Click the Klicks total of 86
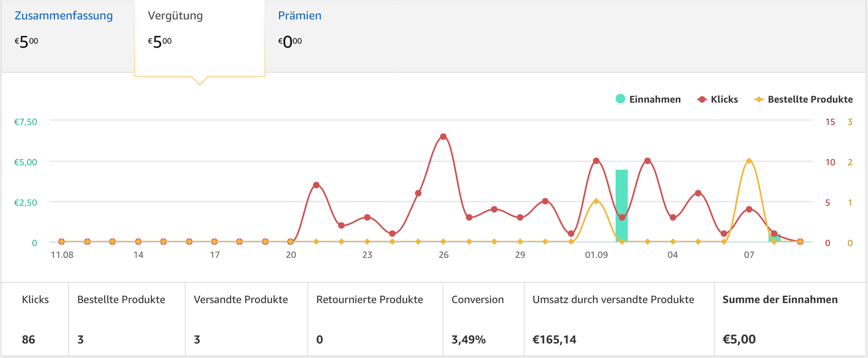The width and height of the screenshot is (868, 358). point(28,339)
